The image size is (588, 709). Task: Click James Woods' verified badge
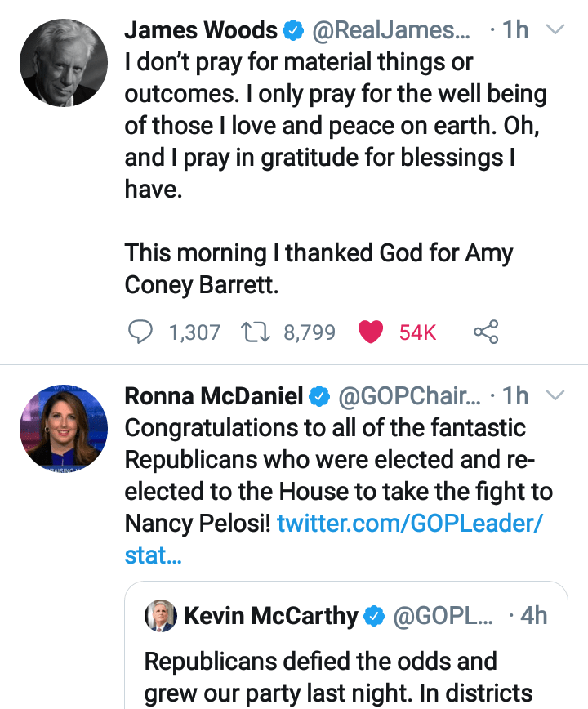point(292,31)
